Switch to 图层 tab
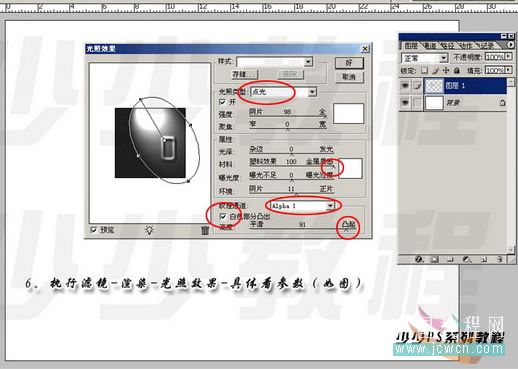The image size is (518, 369). (x=411, y=45)
